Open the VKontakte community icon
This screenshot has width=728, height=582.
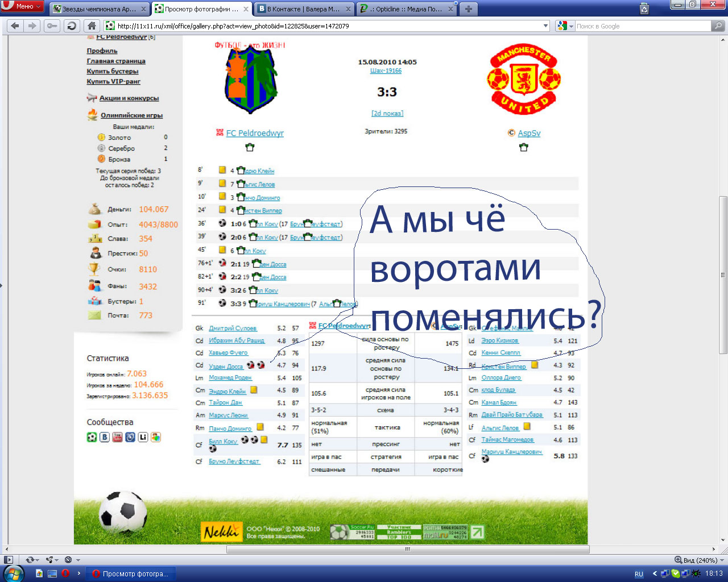(105, 437)
